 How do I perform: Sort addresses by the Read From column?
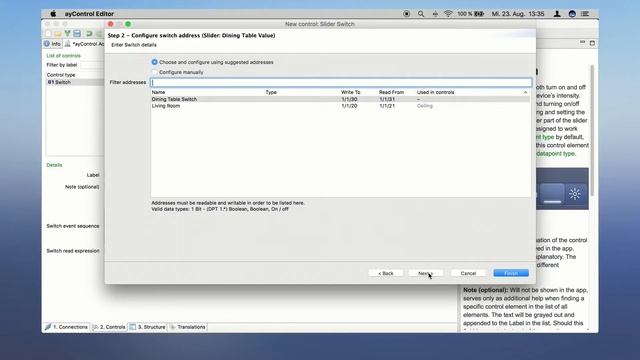point(391,92)
